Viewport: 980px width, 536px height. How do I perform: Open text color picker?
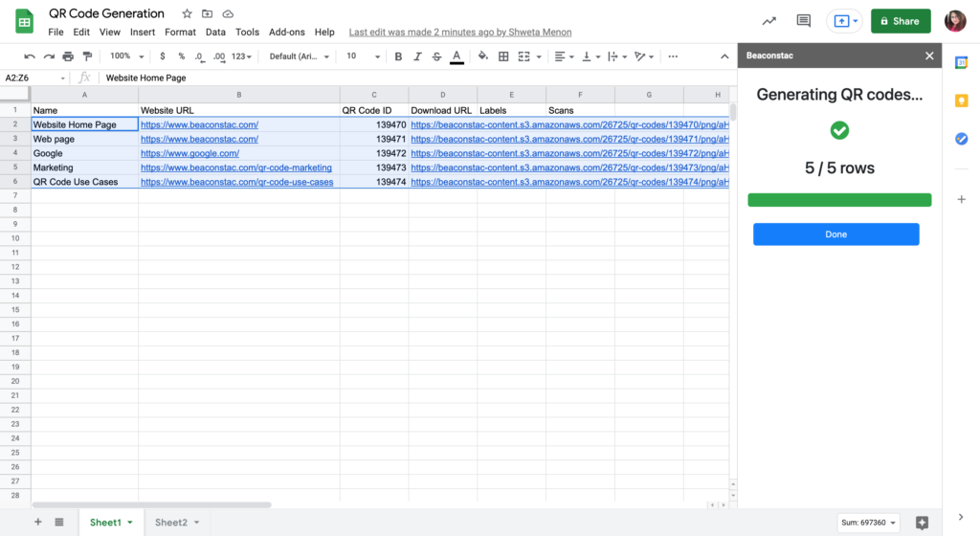[x=457, y=56]
